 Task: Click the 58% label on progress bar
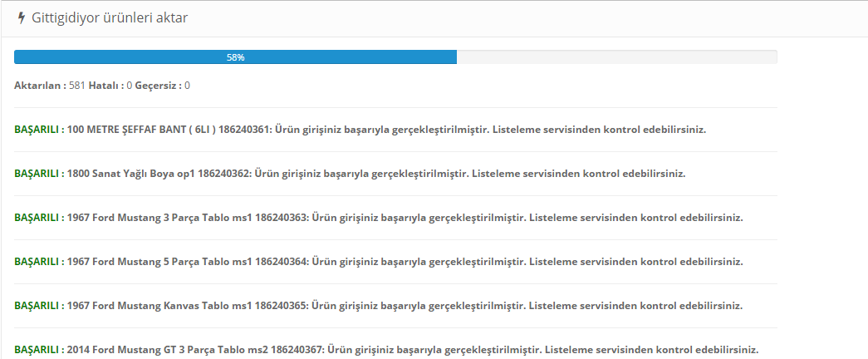point(235,57)
